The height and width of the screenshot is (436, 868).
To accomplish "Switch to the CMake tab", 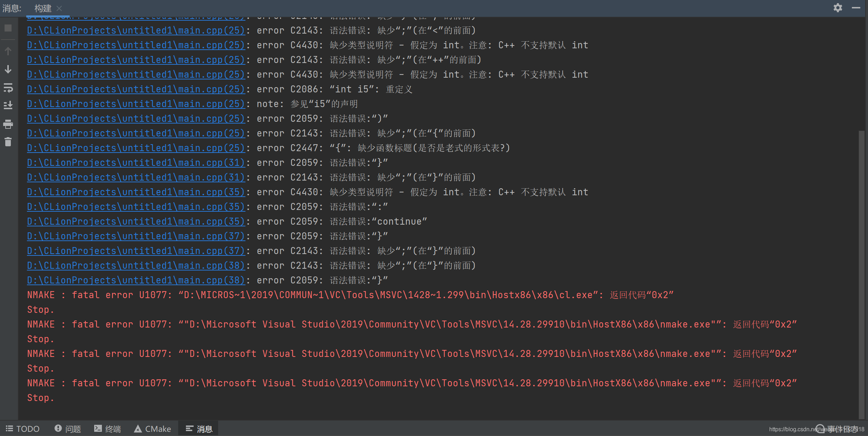I will pos(152,428).
